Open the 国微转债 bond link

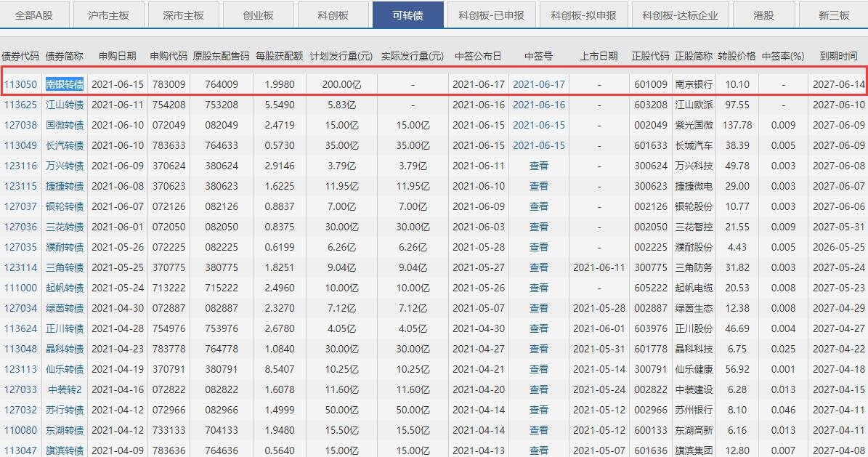65,125
